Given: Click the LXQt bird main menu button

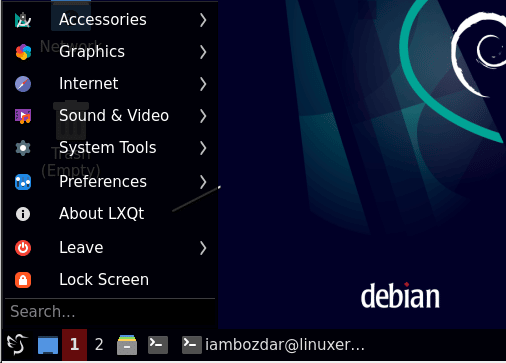Looking at the screenshot, I should 17,345.
